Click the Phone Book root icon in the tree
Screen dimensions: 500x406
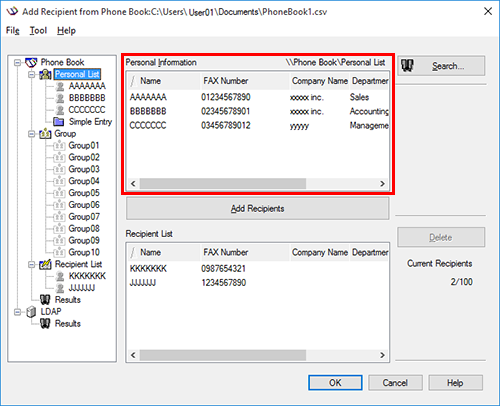coord(31,62)
